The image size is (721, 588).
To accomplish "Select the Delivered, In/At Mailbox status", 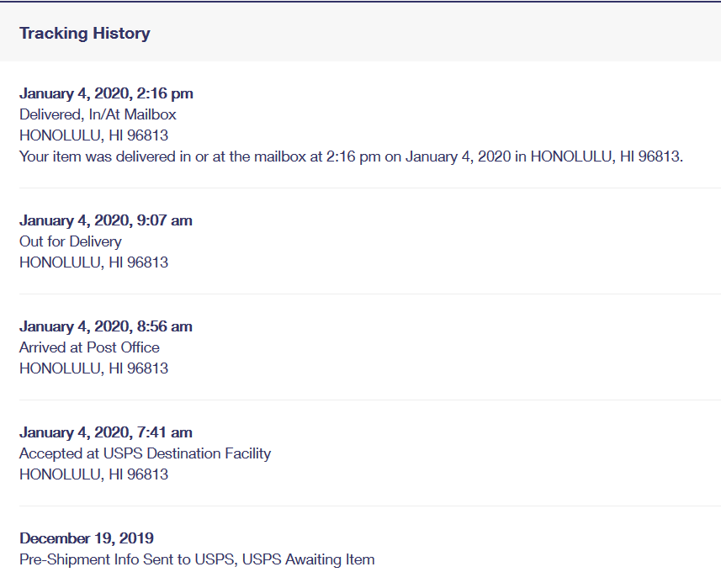I will [98, 114].
